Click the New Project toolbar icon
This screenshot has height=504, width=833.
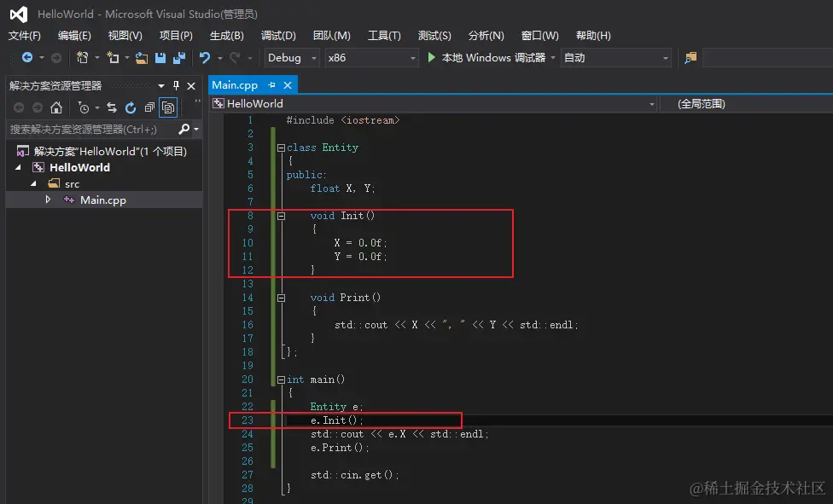(82, 57)
